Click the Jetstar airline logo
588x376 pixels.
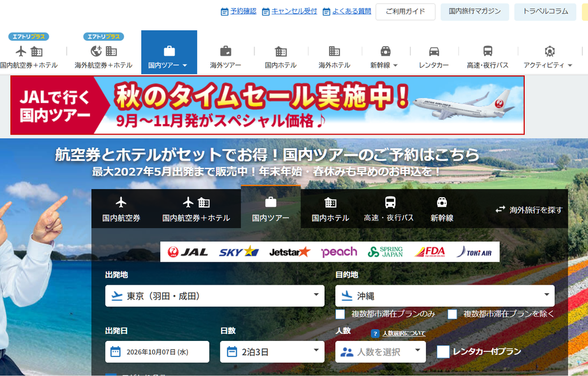click(290, 252)
